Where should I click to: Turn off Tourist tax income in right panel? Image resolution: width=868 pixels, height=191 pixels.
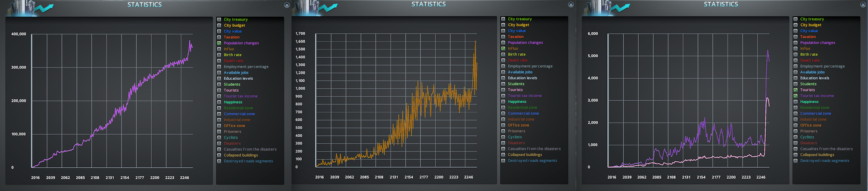pos(796,96)
